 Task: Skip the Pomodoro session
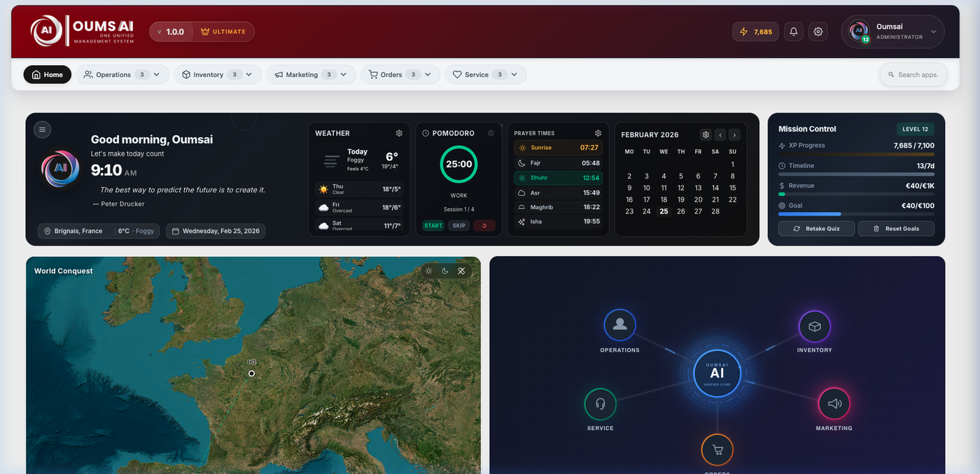[458, 225]
